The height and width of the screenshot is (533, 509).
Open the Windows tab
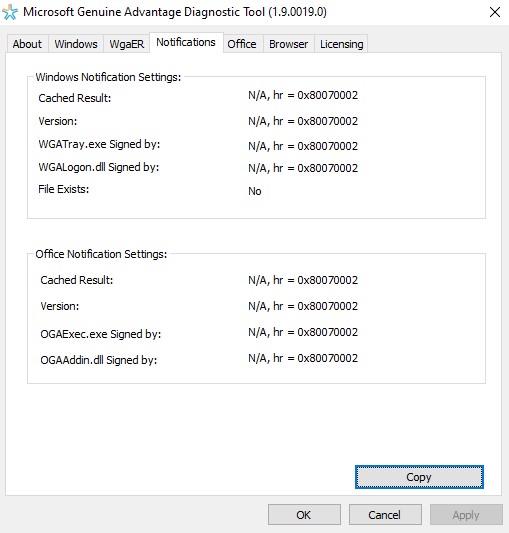(x=76, y=44)
